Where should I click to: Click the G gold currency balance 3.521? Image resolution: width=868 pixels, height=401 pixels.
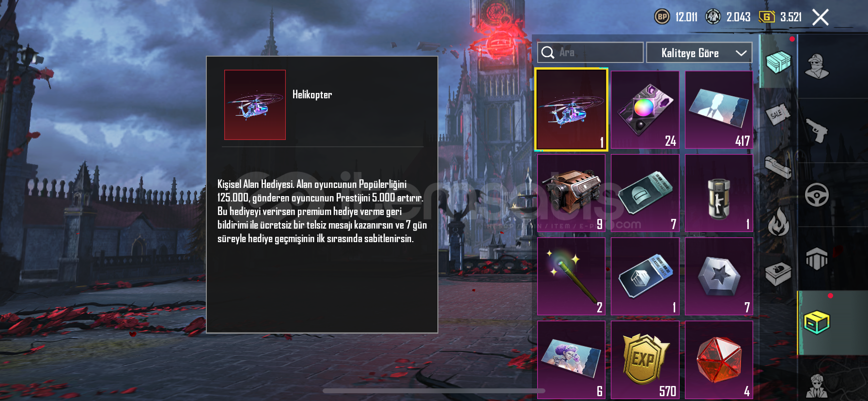[780, 17]
